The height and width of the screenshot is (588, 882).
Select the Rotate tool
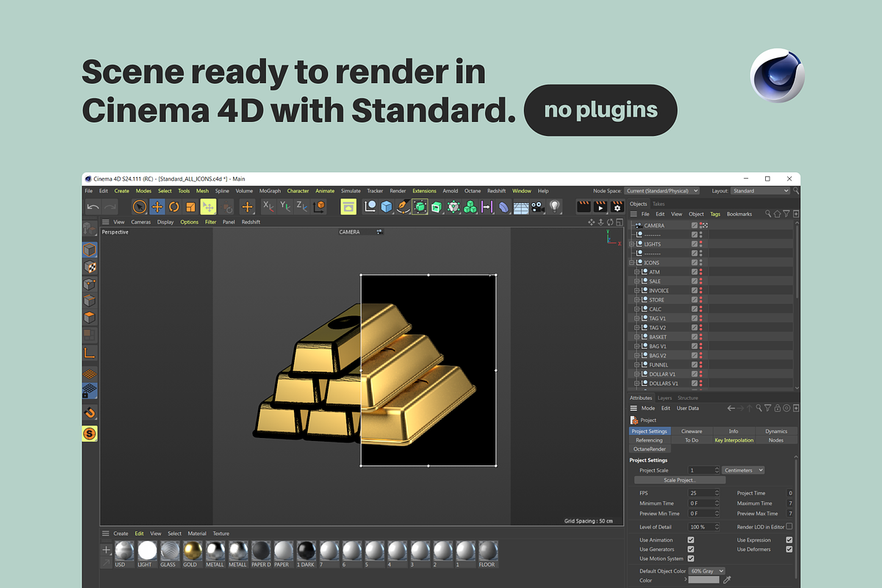tap(173, 207)
